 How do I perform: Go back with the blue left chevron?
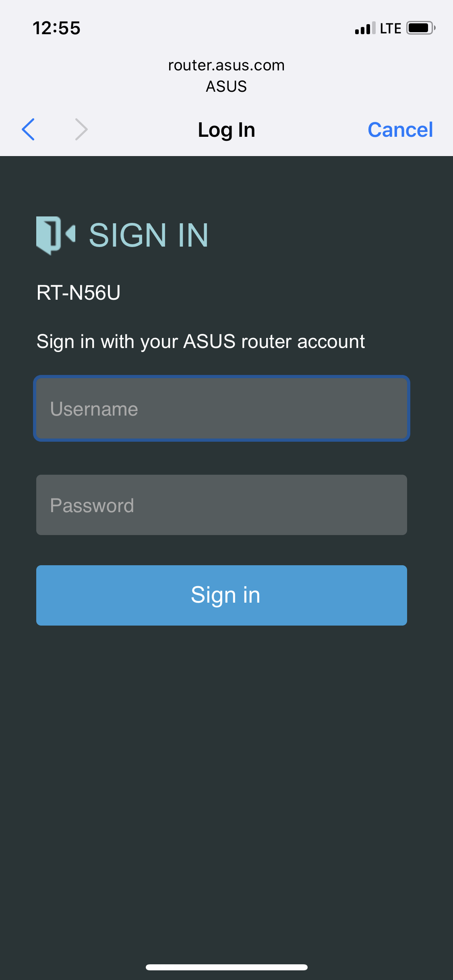[28, 130]
